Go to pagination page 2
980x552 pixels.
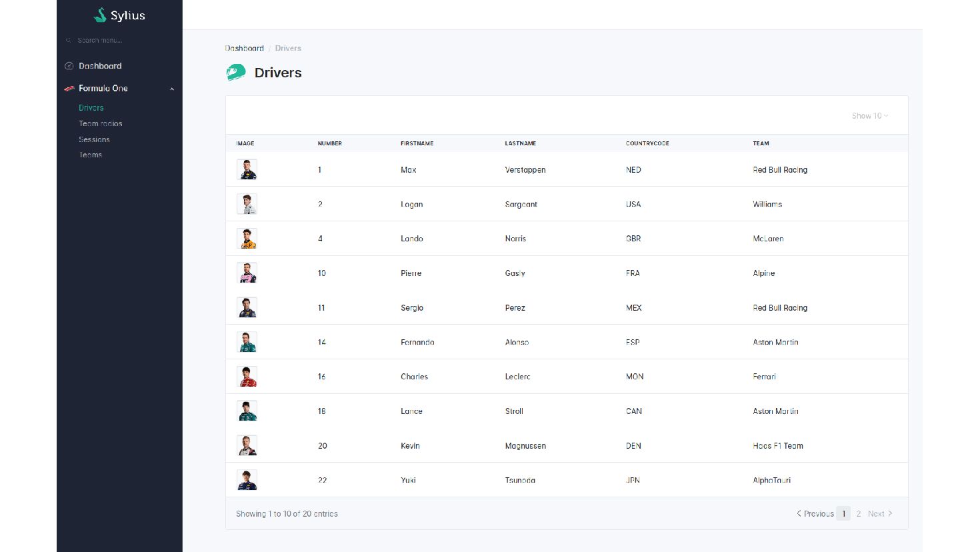coord(859,514)
